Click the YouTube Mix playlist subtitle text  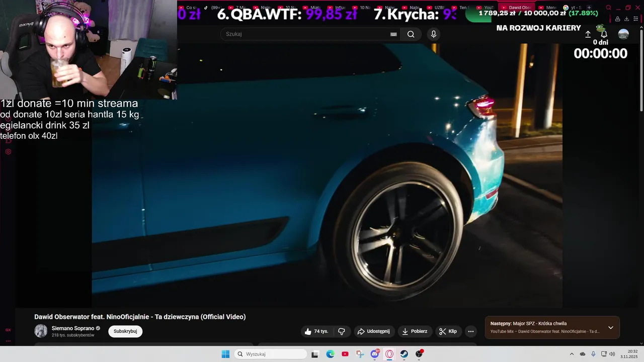tap(545, 331)
